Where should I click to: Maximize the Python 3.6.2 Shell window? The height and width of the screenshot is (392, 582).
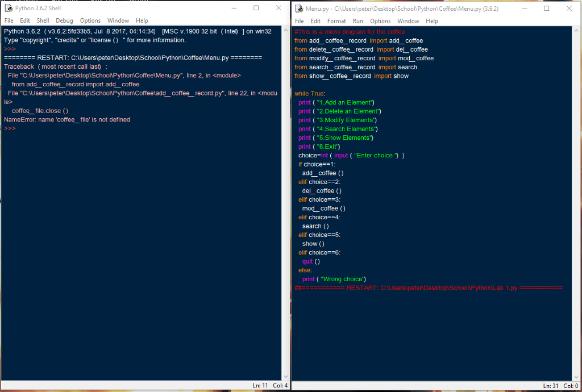coord(256,9)
